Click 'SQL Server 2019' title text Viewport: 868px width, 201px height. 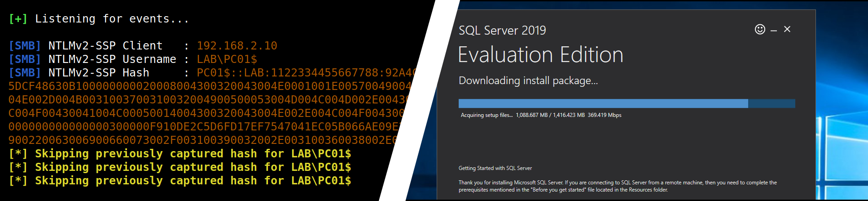coord(502,30)
